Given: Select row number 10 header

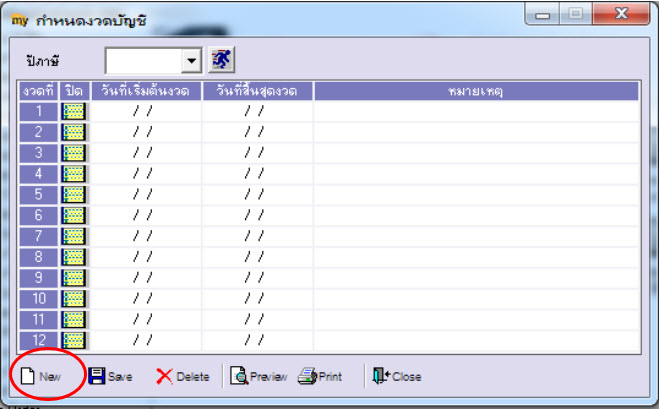Looking at the screenshot, I should tap(39, 298).
